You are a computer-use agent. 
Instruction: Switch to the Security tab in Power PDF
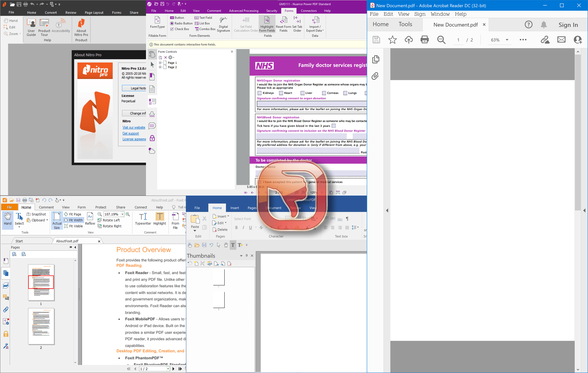click(x=272, y=11)
